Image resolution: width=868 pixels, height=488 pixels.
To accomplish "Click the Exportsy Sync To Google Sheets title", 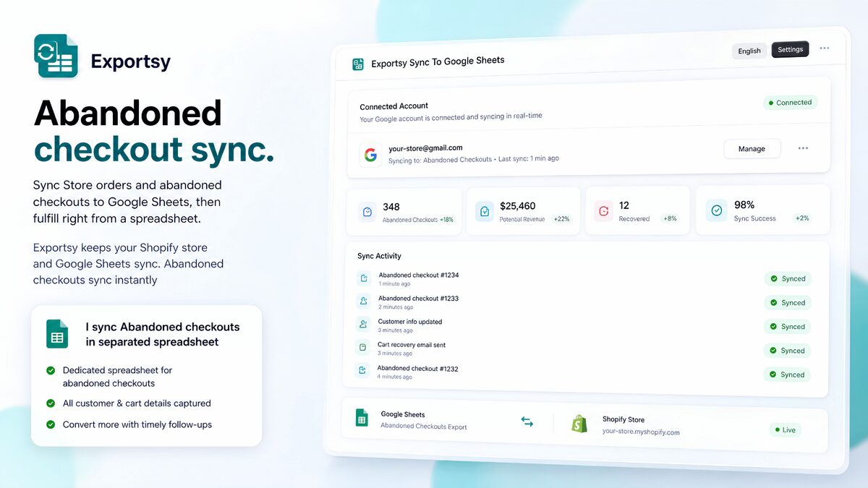I will [x=438, y=63].
